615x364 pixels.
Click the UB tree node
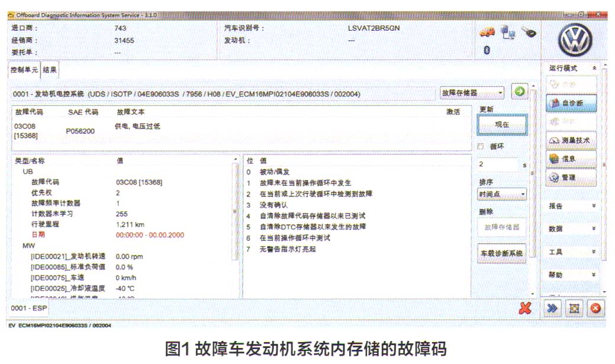27,172
